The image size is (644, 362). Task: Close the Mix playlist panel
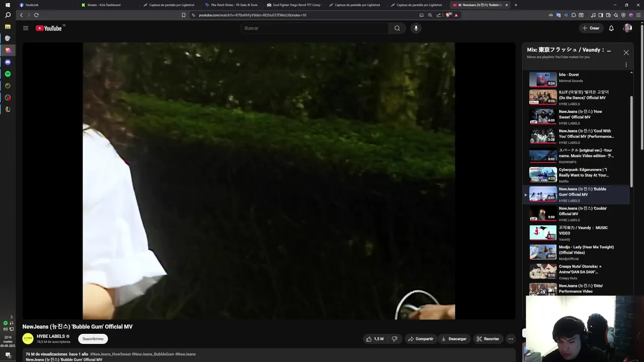626,52
